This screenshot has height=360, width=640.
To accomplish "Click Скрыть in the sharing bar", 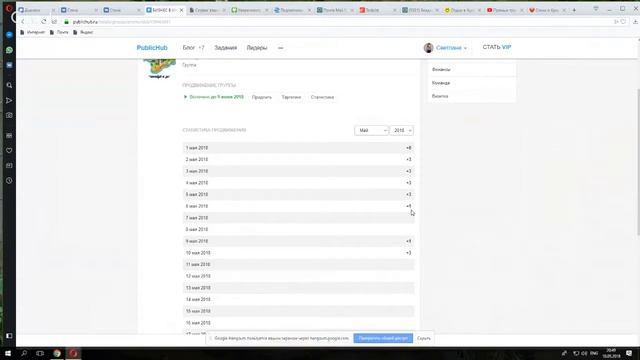I will pos(424,338).
